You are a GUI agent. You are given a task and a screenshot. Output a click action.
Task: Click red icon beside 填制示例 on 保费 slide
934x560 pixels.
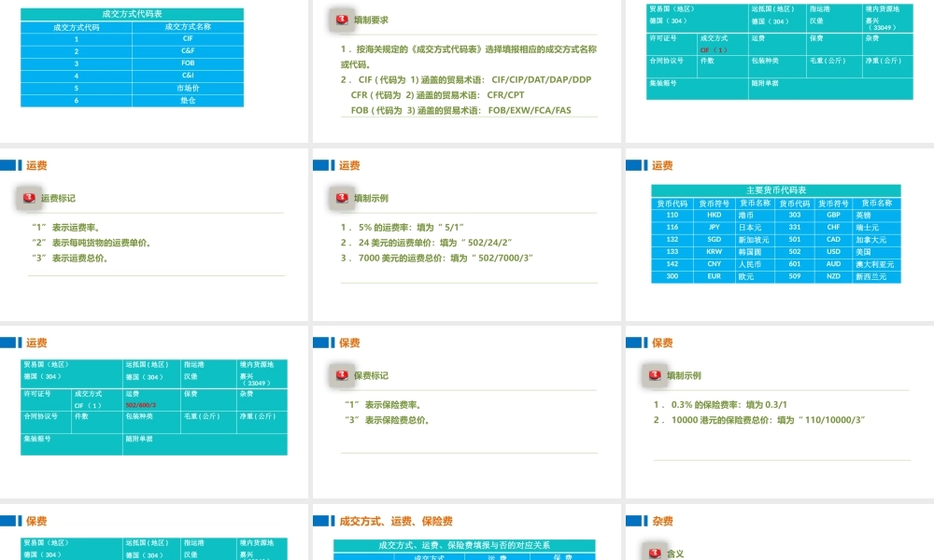655,375
